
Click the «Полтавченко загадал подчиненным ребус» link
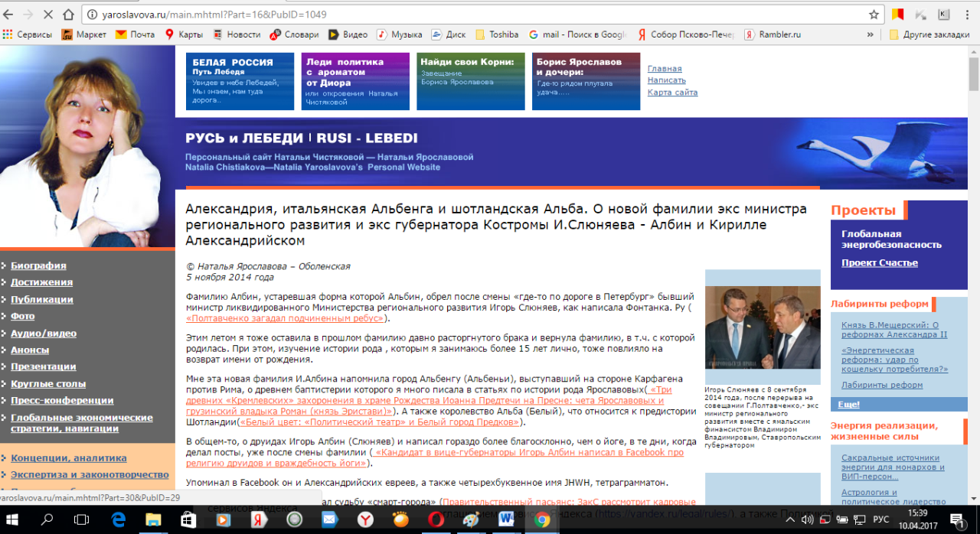[x=286, y=317]
